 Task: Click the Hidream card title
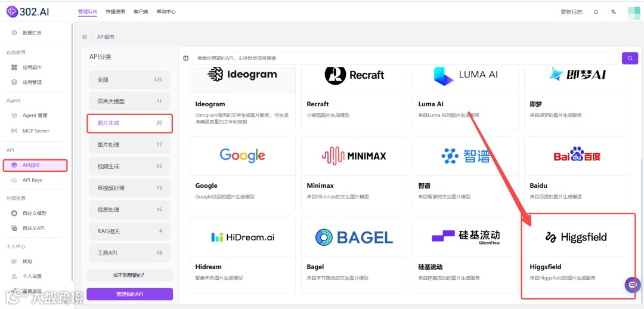click(x=208, y=267)
